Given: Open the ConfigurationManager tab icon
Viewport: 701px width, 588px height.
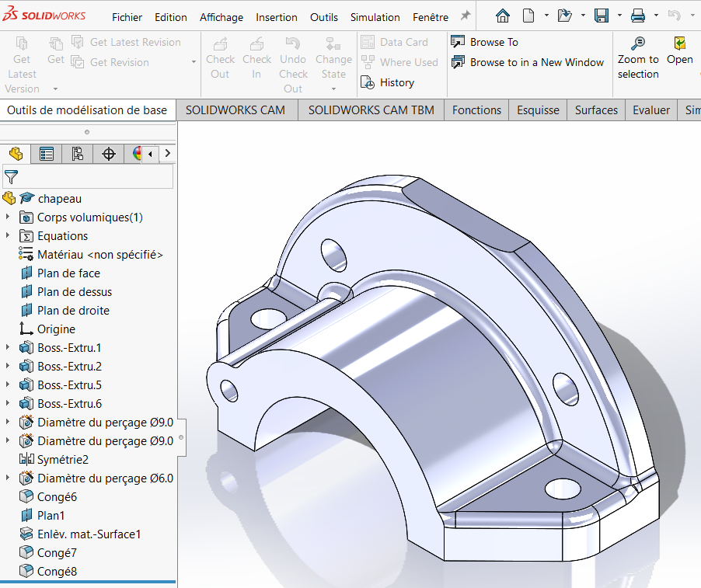Looking at the screenshot, I should (x=78, y=154).
